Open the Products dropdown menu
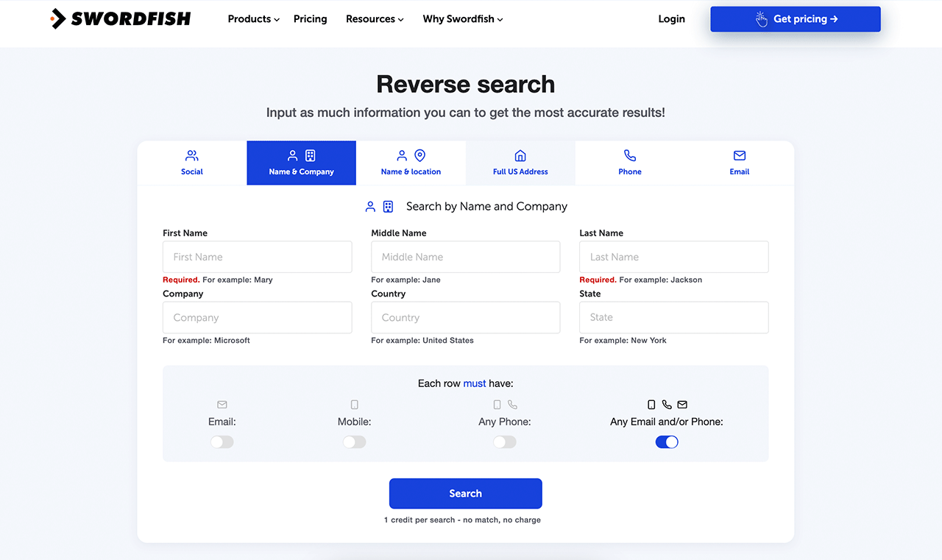This screenshot has height=560, width=942. 253,18
